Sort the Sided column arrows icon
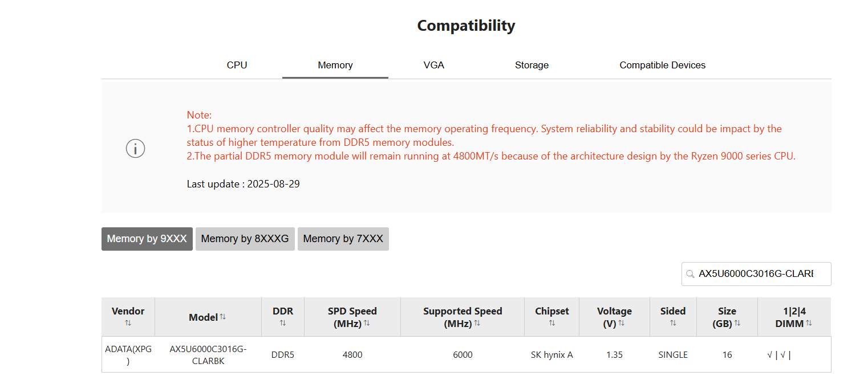 pyautogui.click(x=673, y=323)
